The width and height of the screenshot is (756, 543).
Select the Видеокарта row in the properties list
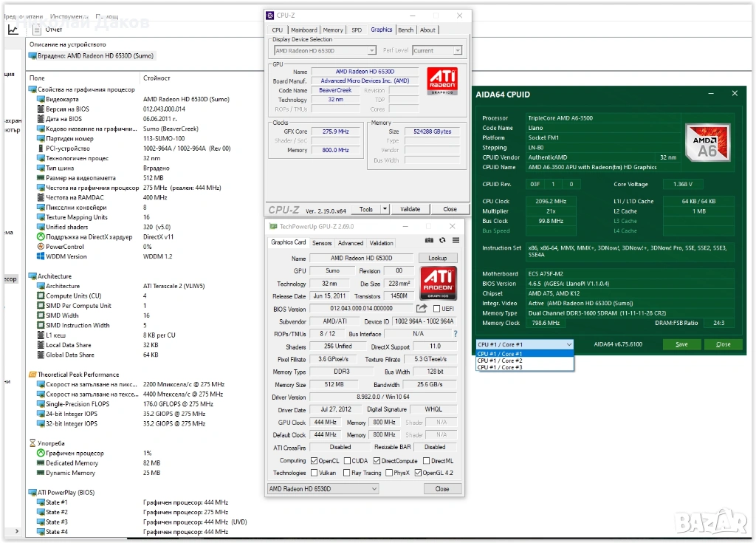(62, 99)
